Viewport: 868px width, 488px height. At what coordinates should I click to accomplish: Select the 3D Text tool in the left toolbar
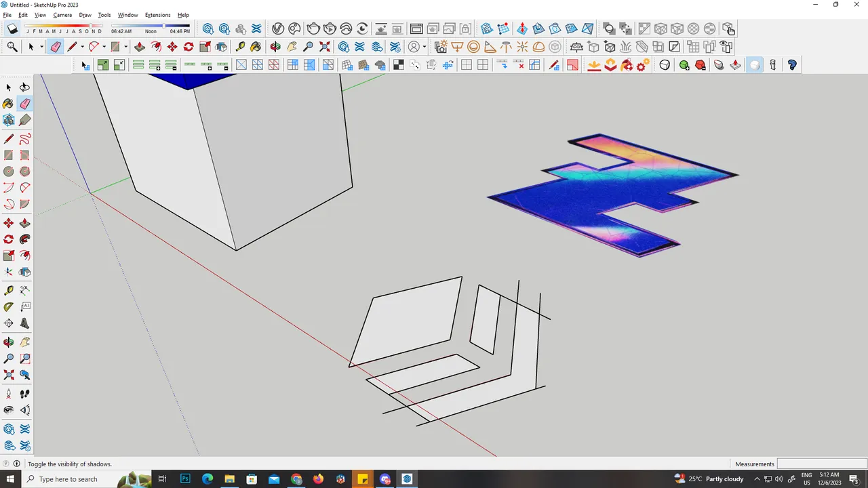25,323
